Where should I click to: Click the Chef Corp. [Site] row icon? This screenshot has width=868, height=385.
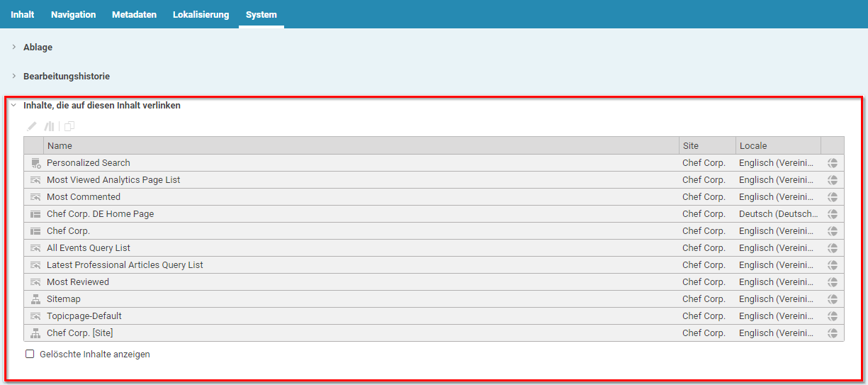point(35,333)
